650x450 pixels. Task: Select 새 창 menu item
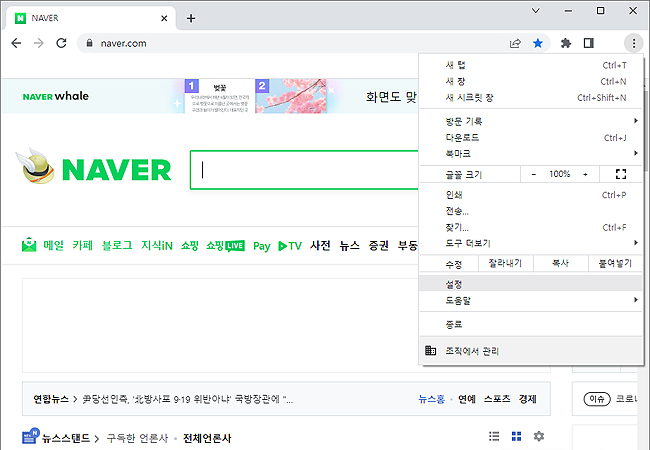point(531,81)
